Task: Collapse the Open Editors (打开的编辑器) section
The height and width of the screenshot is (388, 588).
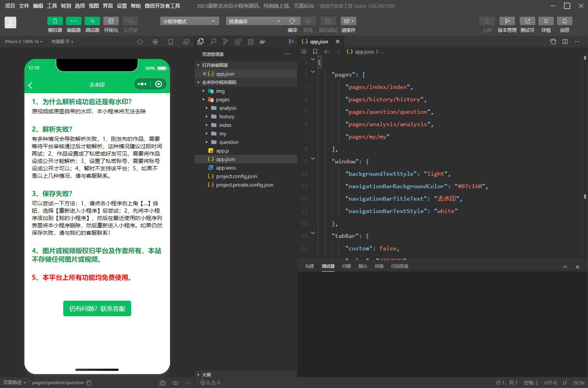Action: (x=246, y=65)
